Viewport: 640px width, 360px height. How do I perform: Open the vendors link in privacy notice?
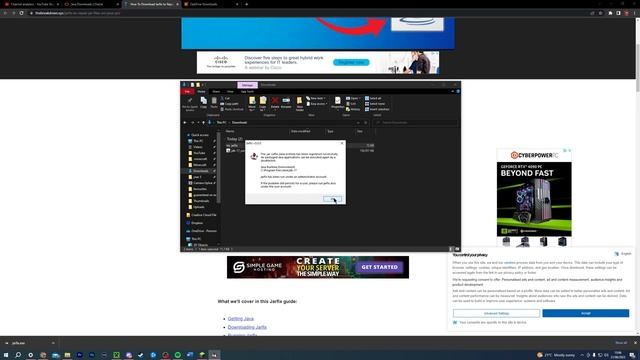[x=509, y=263]
